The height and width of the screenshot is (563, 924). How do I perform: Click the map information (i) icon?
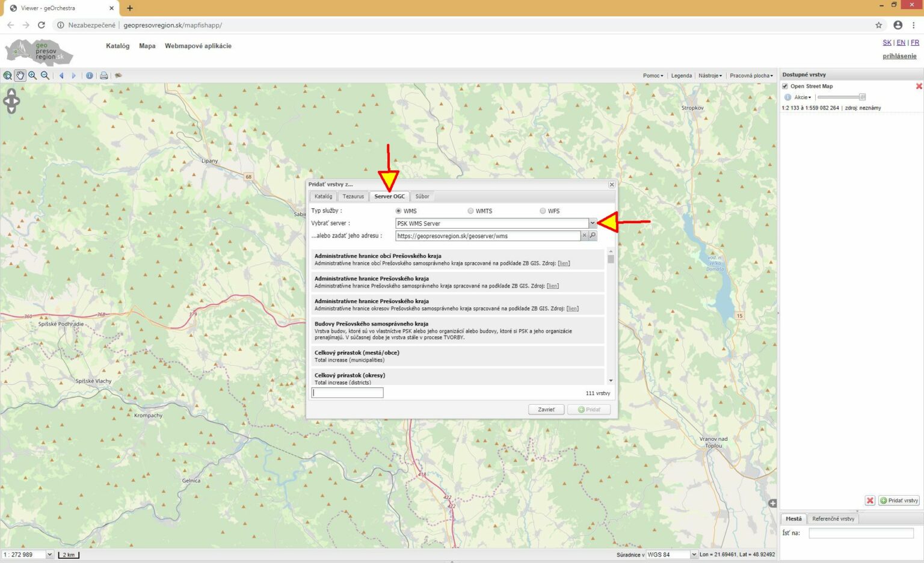click(89, 75)
